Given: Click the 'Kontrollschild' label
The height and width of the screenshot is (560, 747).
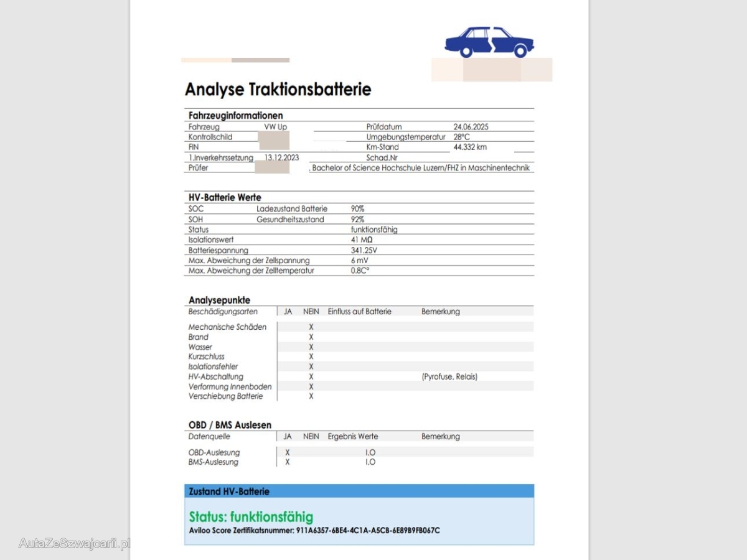Looking at the screenshot, I should 210,137.
